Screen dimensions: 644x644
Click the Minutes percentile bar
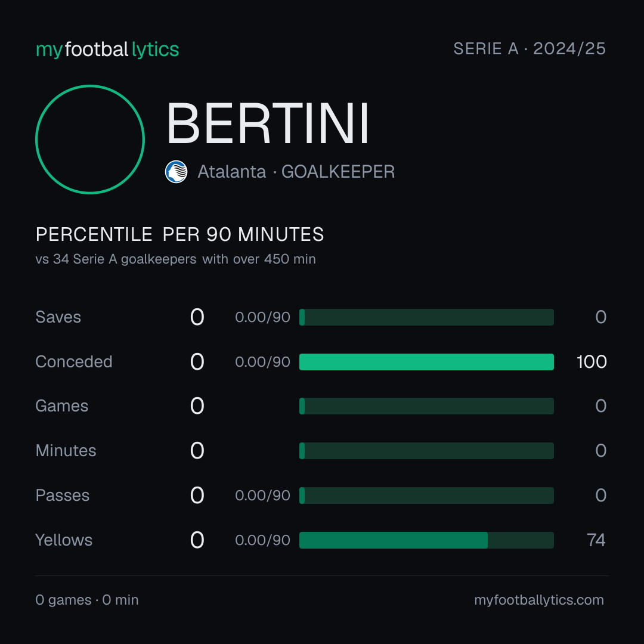(426, 451)
